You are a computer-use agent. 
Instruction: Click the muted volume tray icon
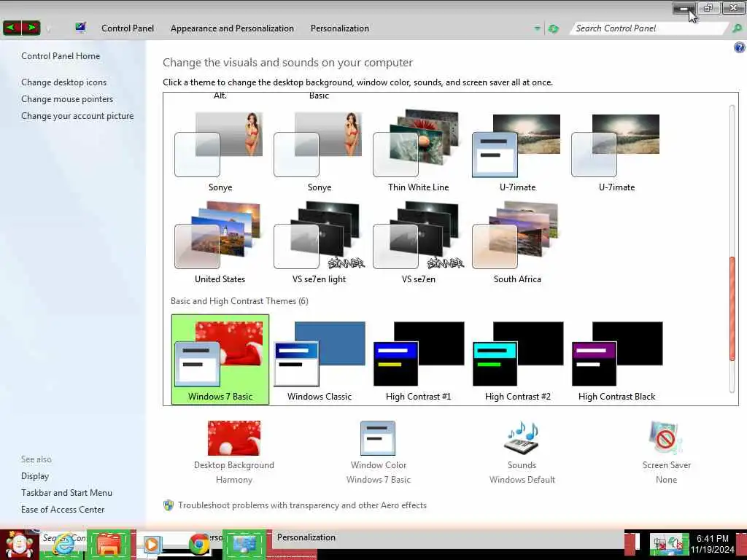point(676,544)
